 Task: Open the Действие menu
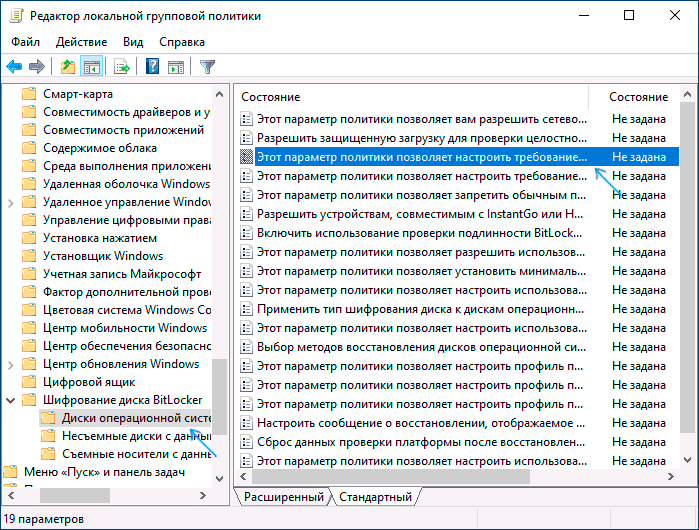82,42
